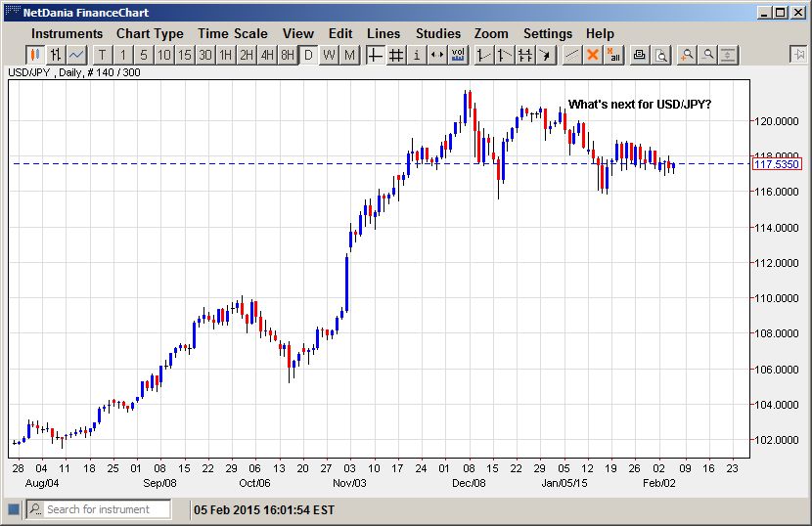
Task: Click the zoom in magnifier icon
Action: click(687, 55)
